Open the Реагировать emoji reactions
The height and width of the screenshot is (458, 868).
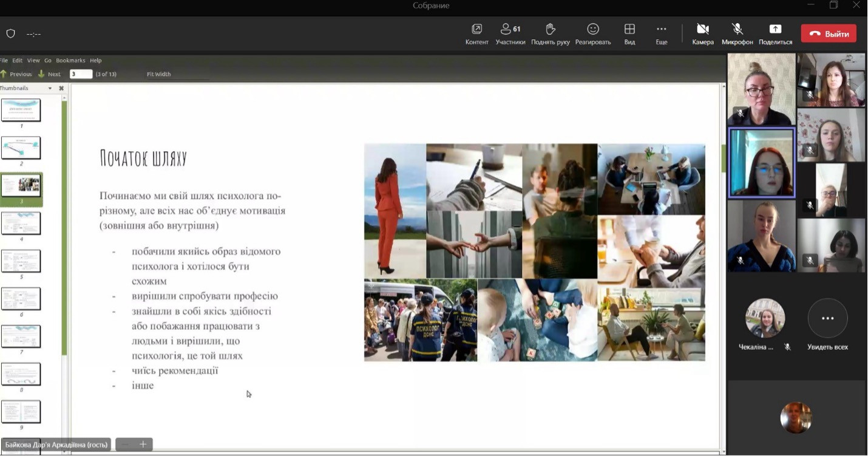[592, 30]
